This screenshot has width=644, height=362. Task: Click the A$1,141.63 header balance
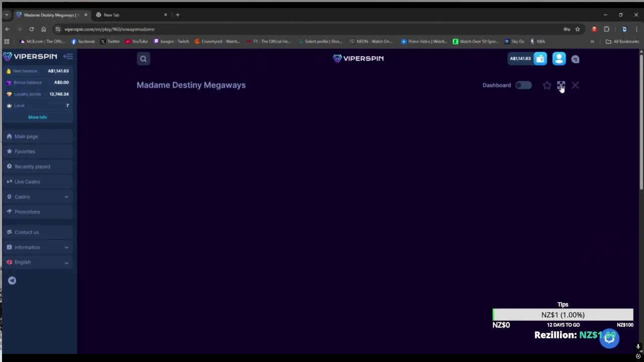[x=520, y=59]
